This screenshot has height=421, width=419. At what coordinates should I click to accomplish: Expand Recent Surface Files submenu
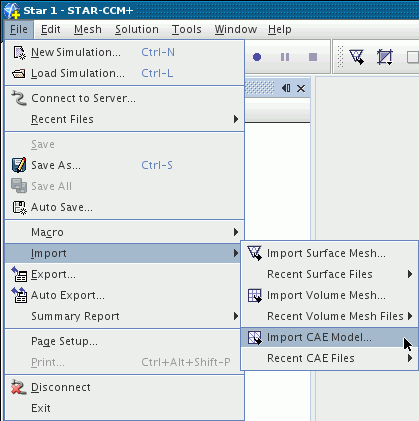point(410,274)
